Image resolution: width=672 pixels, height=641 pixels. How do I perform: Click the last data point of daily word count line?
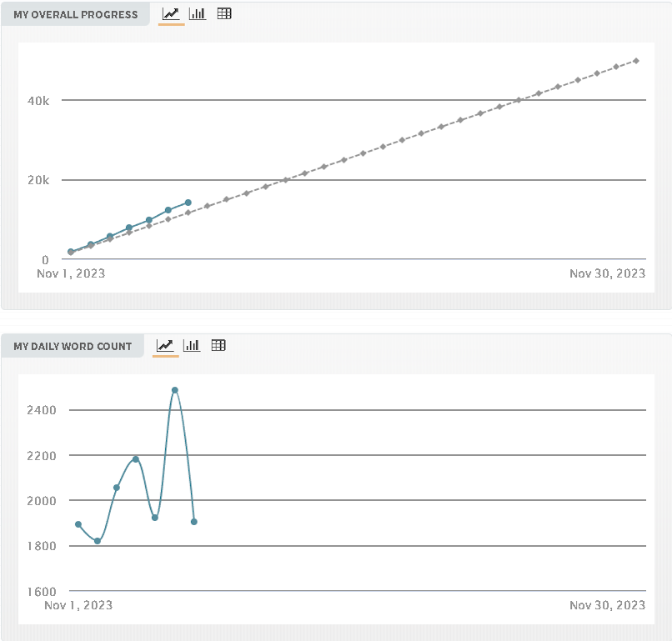click(x=194, y=522)
